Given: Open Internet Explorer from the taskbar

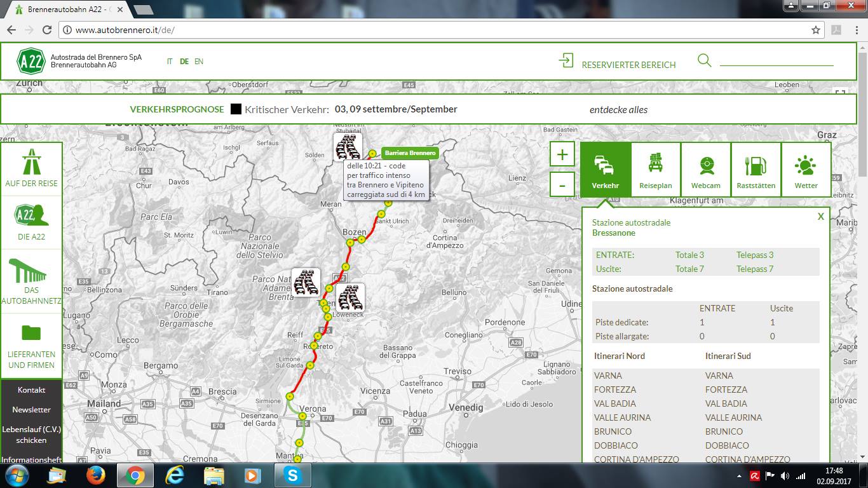Looking at the screenshot, I should [174, 475].
